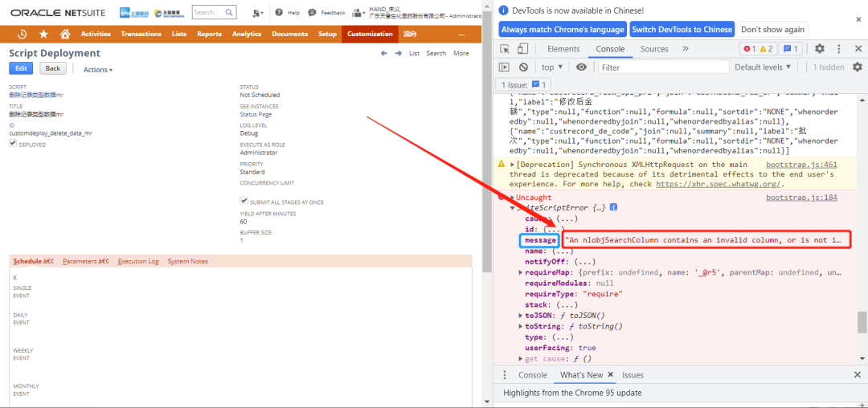The width and height of the screenshot is (868, 408).
Task: Open the Default levels dropdown
Action: pos(762,67)
